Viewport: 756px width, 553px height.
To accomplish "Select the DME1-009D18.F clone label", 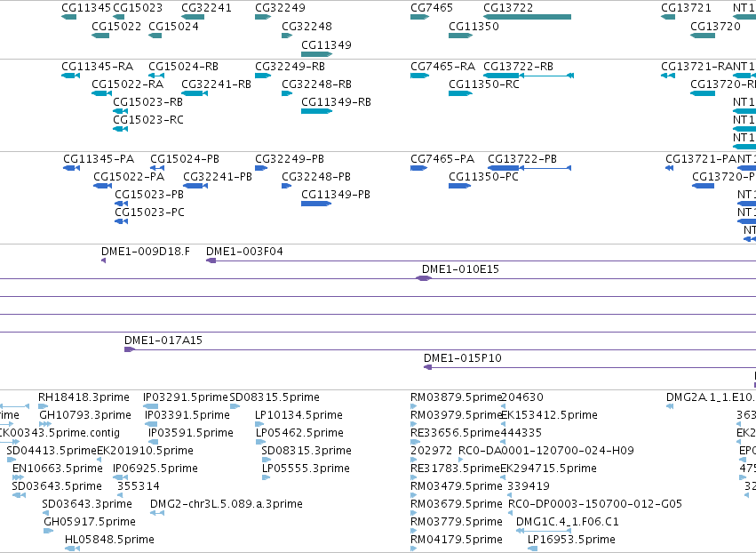I will pos(145,252).
